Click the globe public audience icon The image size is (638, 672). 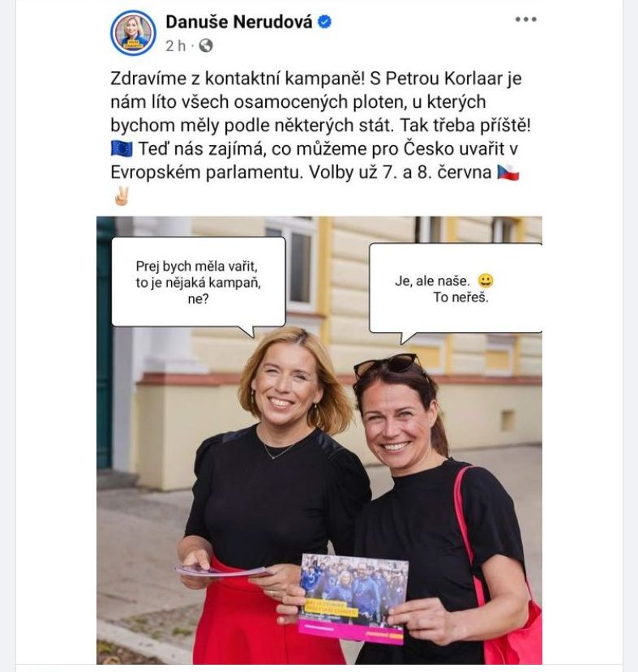click(x=206, y=46)
